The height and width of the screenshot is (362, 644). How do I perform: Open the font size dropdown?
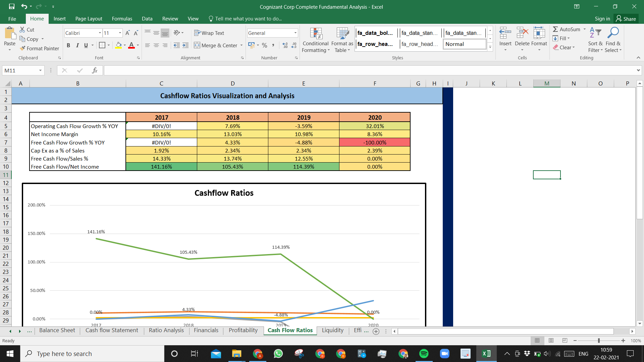[120, 33]
